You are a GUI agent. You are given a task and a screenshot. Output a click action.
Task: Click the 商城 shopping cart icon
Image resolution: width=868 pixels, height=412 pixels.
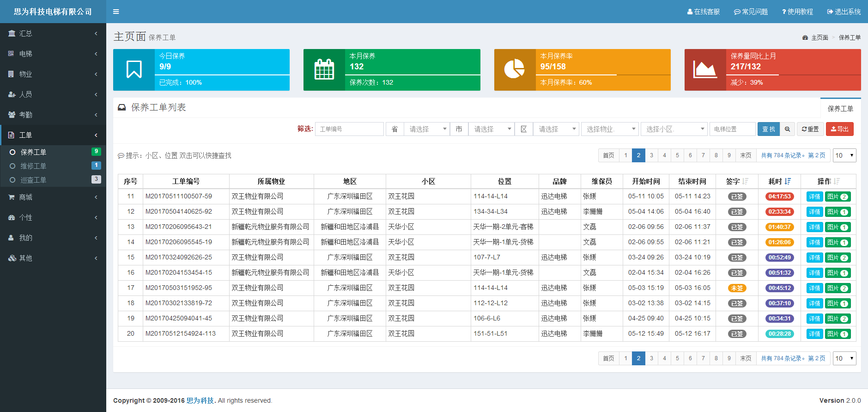pos(12,197)
